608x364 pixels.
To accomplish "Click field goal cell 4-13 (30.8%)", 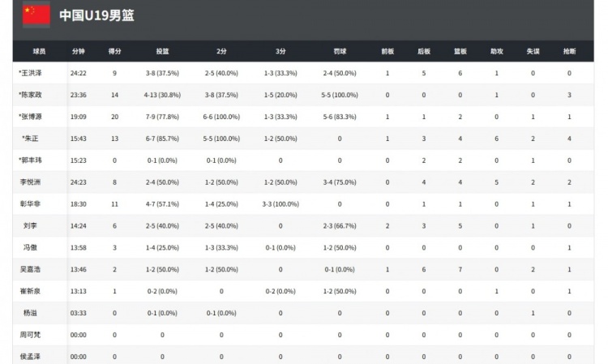I will (162, 95).
